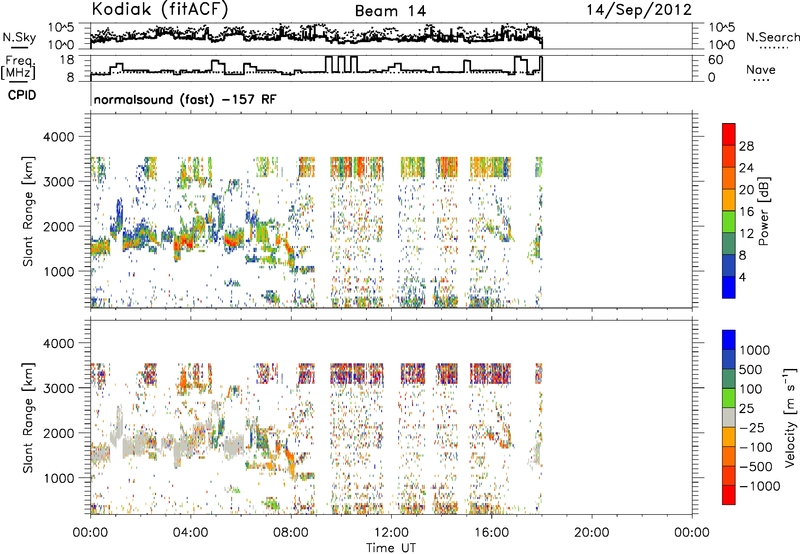This screenshot has width=800, height=554.
Task: Click the gray band of velocity colorbar
Action: (x=729, y=418)
